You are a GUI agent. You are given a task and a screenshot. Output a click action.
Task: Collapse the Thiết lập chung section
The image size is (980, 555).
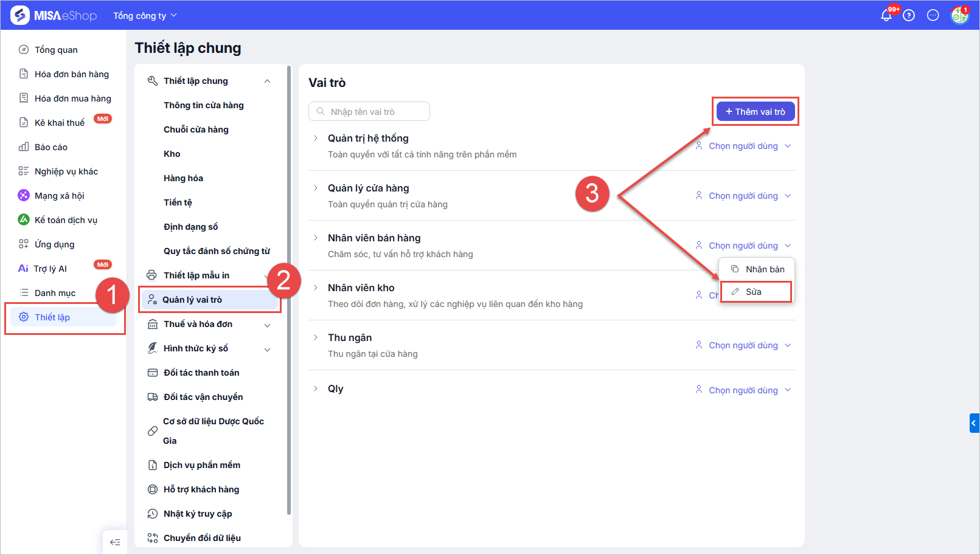(267, 81)
